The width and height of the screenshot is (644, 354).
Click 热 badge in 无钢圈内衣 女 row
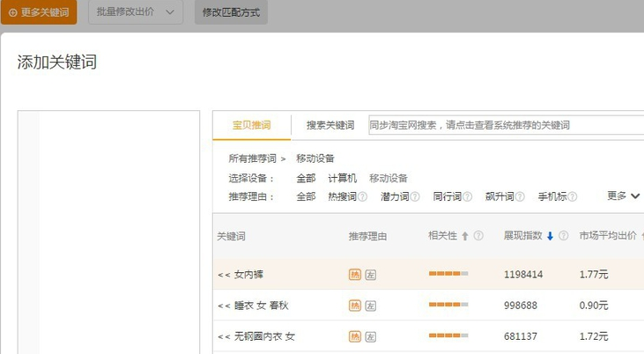(355, 336)
